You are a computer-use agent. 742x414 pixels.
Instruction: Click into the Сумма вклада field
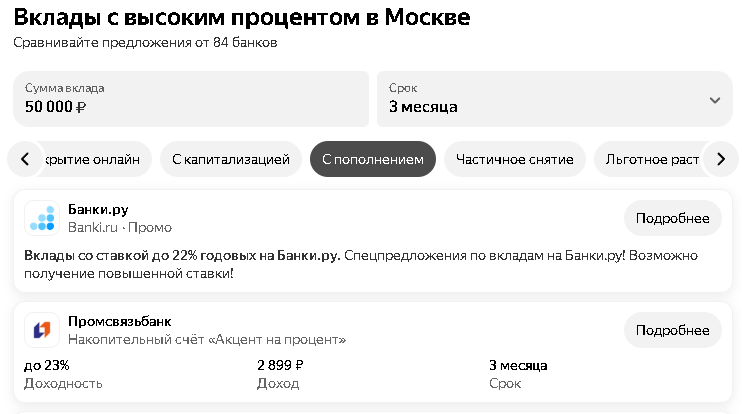click(192, 98)
